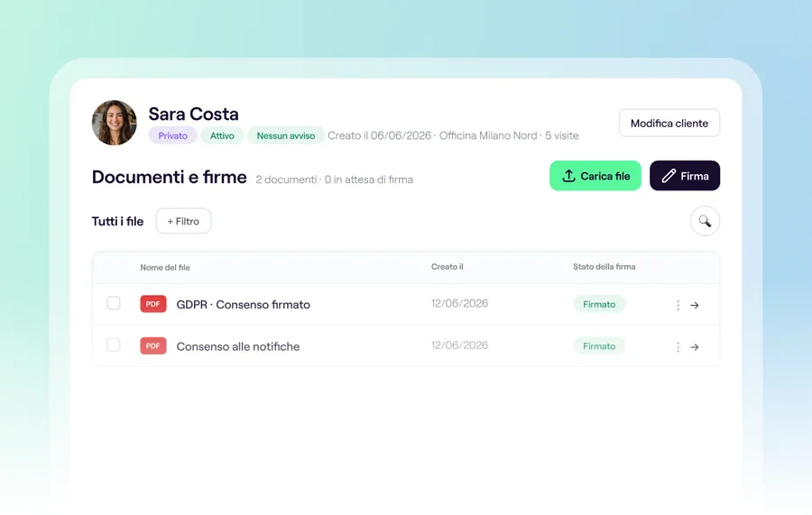The image size is (812, 515).
Task: Click the Attivo status tag
Action: click(x=222, y=135)
